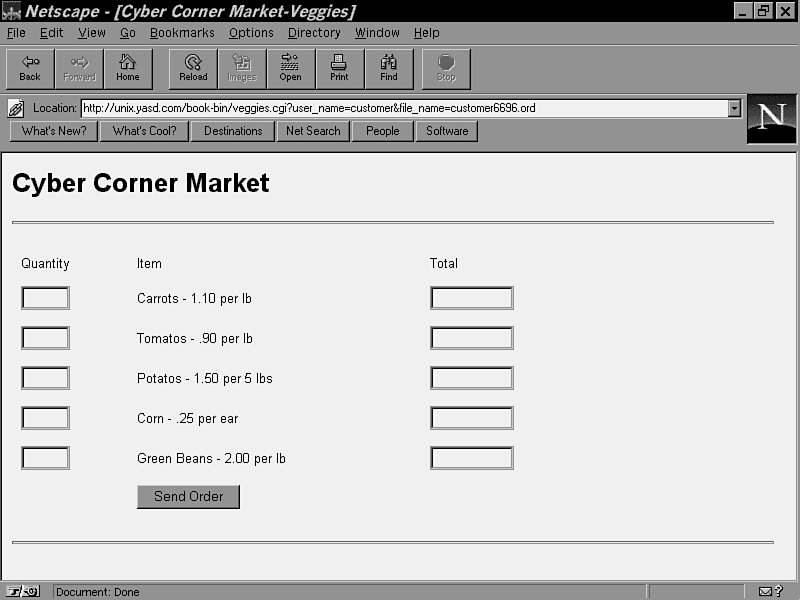800x600 pixels.
Task: Open the Directory menu
Action: [314, 33]
